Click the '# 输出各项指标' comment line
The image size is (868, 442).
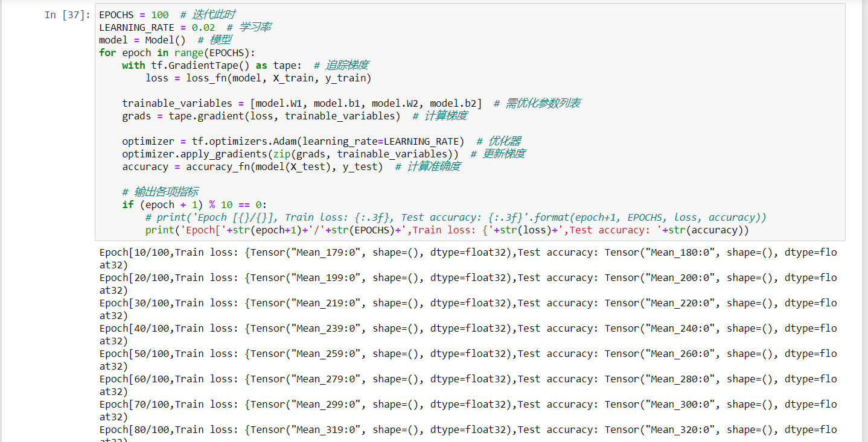(160, 192)
